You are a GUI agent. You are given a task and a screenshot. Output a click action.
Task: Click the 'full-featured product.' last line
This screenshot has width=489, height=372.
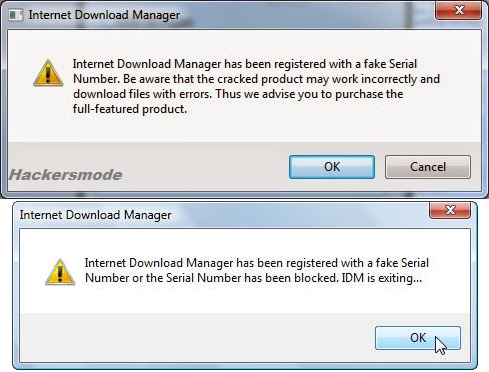[x=130, y=109]
